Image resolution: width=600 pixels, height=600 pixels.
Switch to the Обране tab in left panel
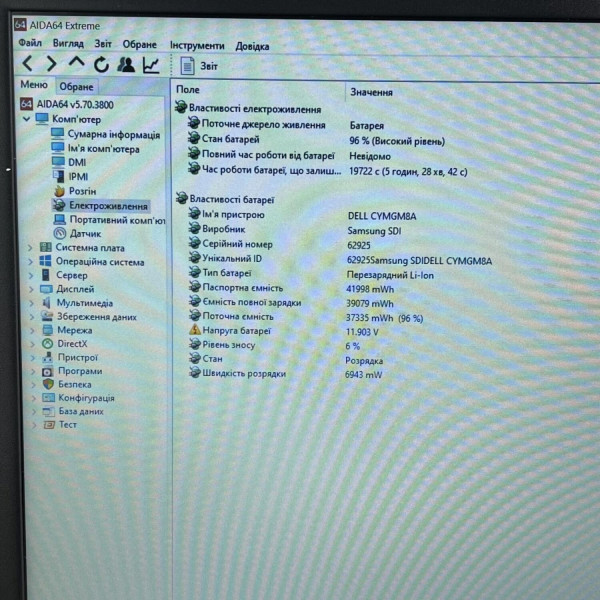(x=76, y=87)
